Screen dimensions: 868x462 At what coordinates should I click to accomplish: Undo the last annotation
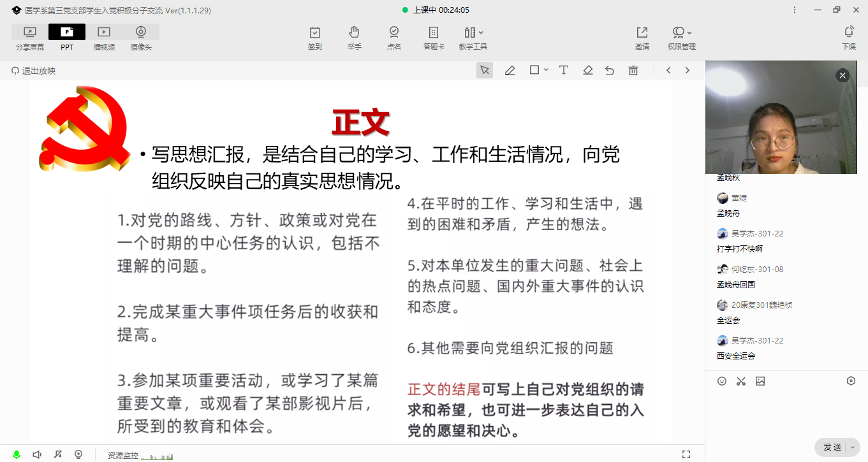(610, 71)
